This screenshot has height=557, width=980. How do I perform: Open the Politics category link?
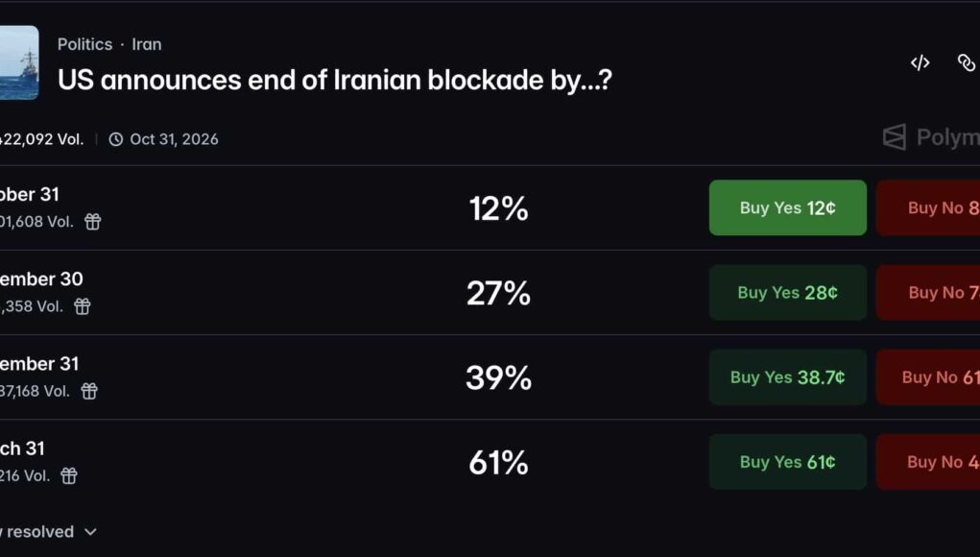click(x=85, y=44)
